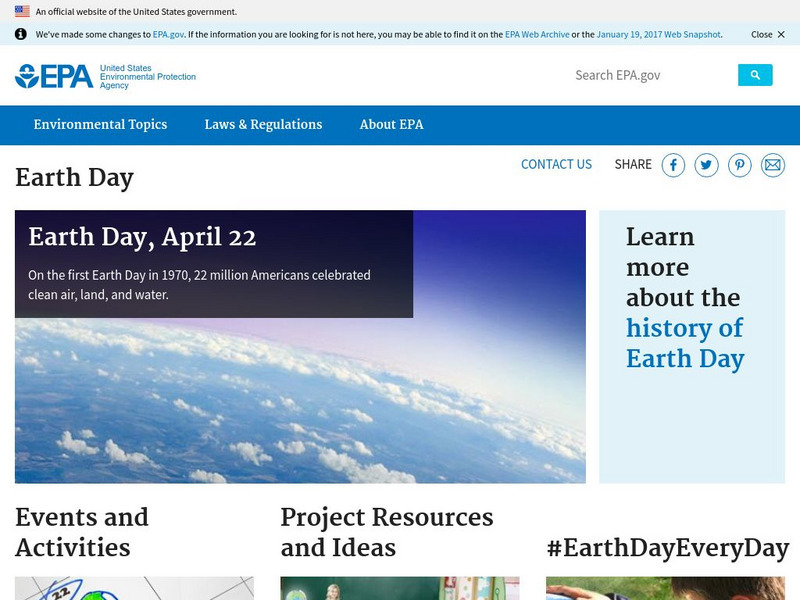Open the Environmental Topics menu

100,125
